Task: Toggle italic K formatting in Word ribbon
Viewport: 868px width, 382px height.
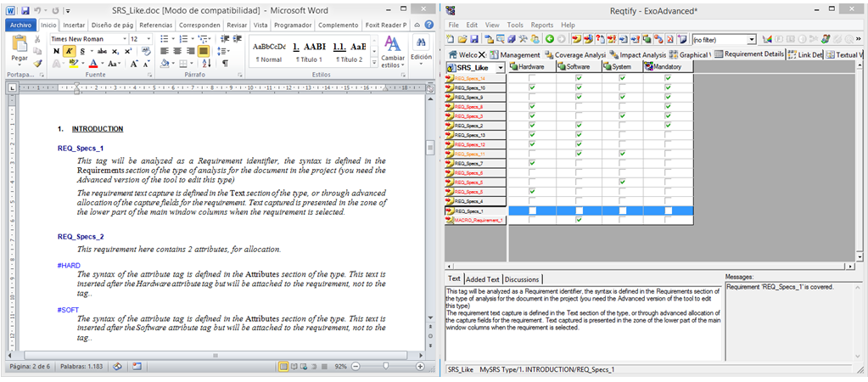Action: coord(70,52)
